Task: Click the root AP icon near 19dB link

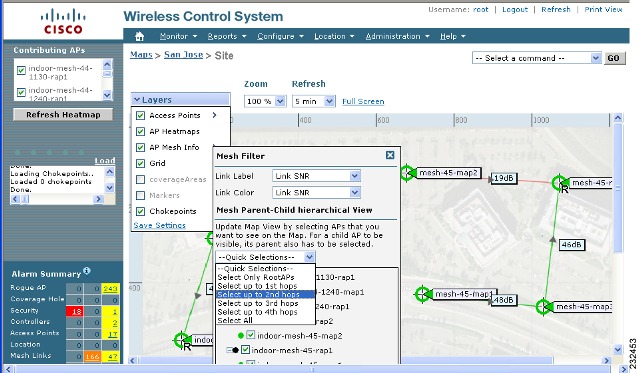Action: 560,183
